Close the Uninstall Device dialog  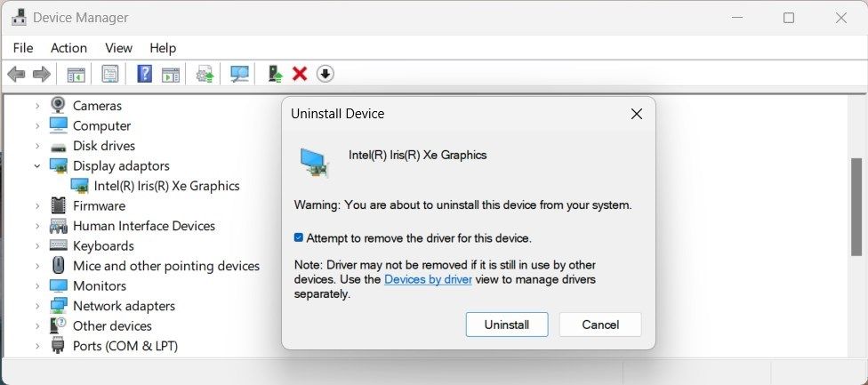(x=637, y=114)
